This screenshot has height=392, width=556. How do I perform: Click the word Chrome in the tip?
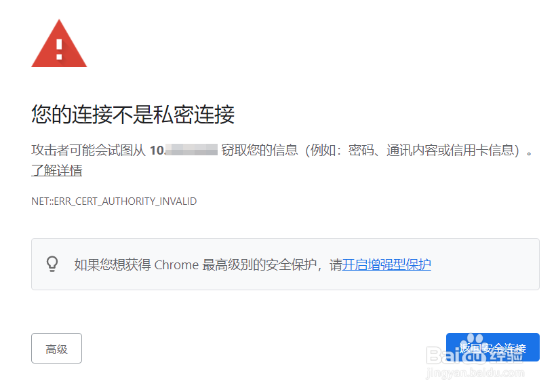tap(176, 265)
